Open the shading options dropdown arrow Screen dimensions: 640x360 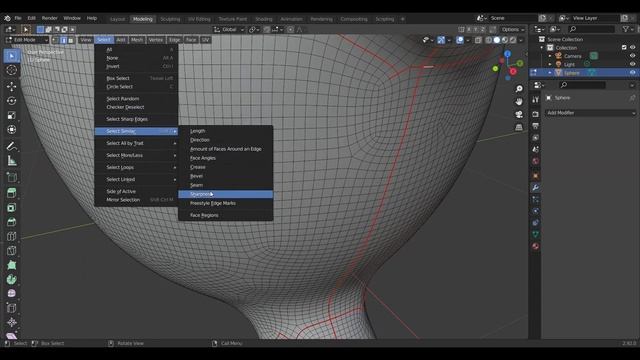click(x=521, y=40)
